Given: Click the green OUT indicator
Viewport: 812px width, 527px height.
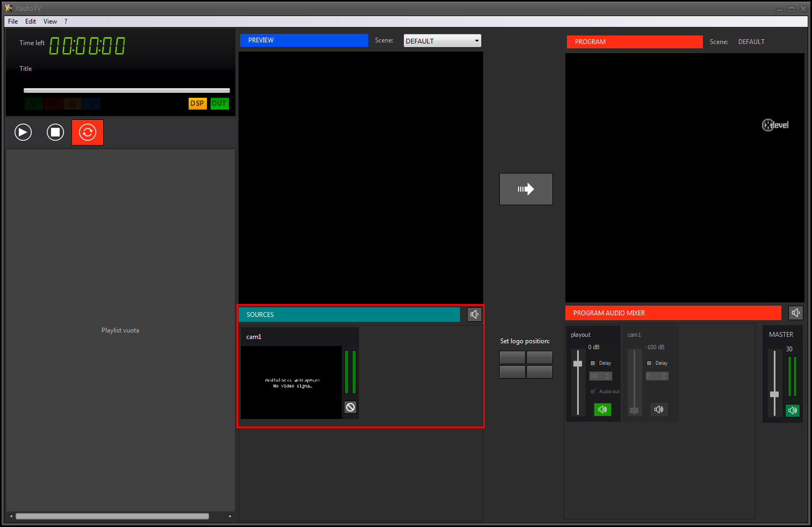Looking at the screenshot, I should [219, 103].
